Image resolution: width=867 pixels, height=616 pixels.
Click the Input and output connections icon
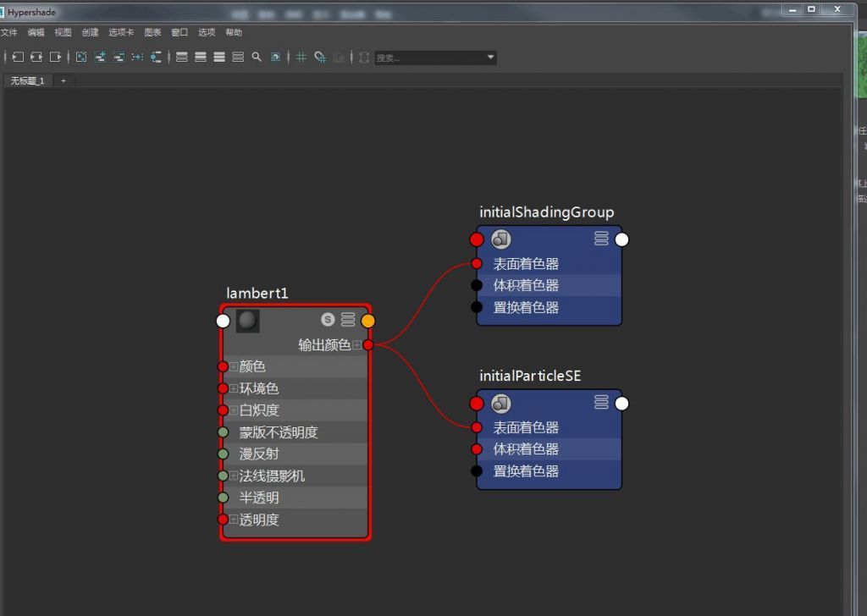pos(36,57)
